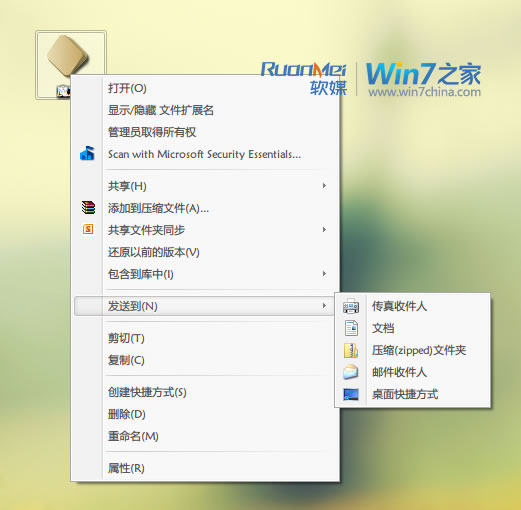Pick 压缩(zipped)文件夹 in Send To submenu
Viewport: 521px width, 510px height.
(x=419, y=350)
